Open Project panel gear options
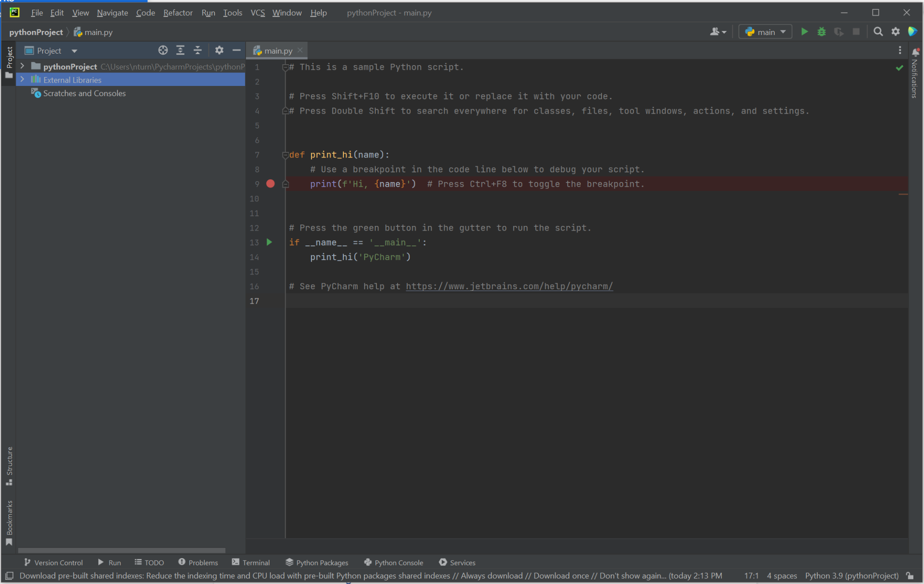 coord(219,50)
